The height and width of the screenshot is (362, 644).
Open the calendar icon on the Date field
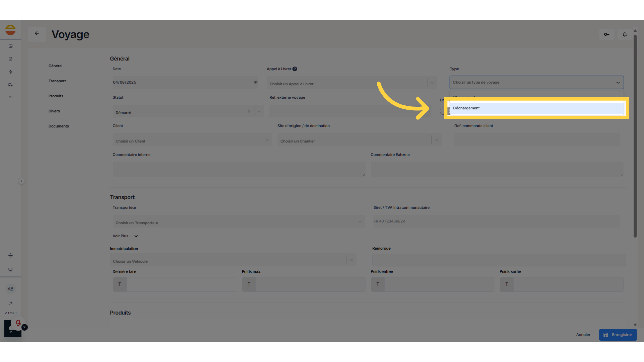[x=255, y=82]
